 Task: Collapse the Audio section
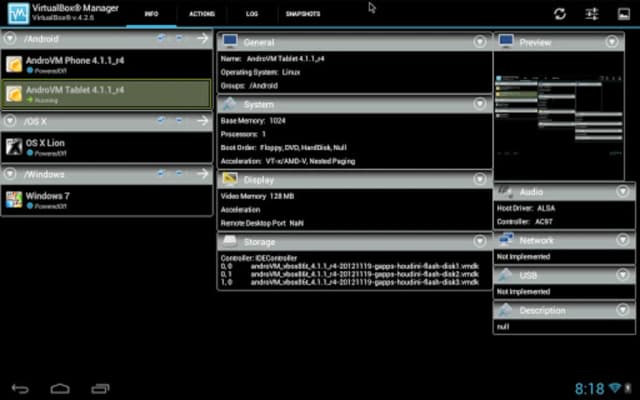pyautogui.click(x=623, y=191)
